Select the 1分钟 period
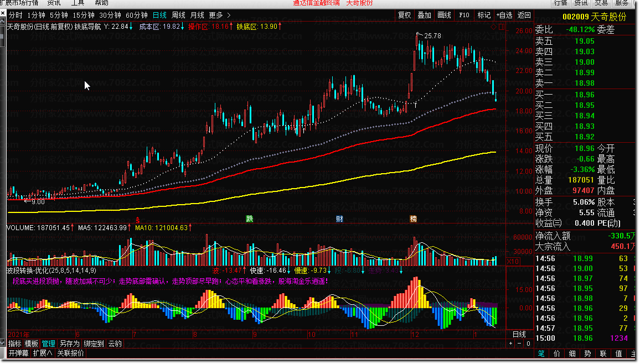The width and height of the screenshot is (640, 364). click(37, 15)
